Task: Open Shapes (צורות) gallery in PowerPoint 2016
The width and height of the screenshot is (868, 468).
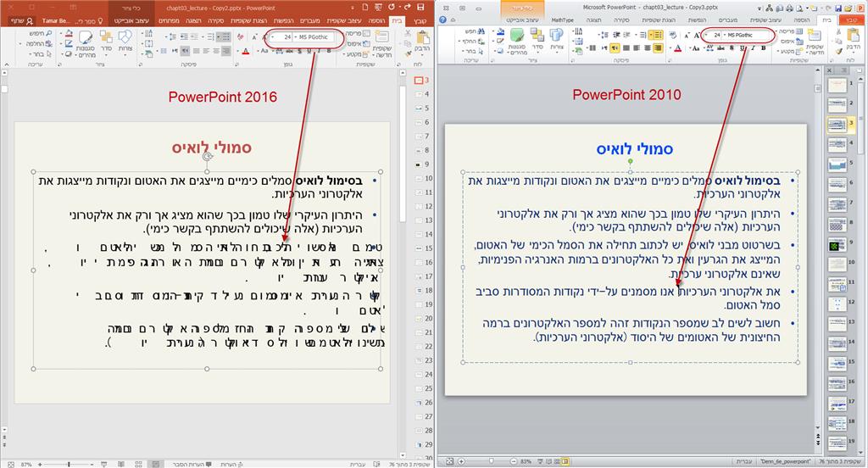Action: 125,42
